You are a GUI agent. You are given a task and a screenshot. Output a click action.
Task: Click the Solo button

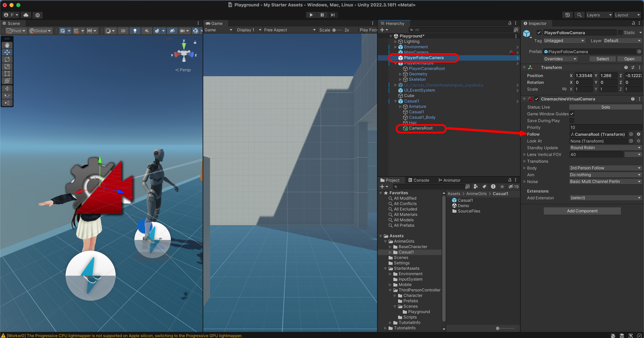605,107
